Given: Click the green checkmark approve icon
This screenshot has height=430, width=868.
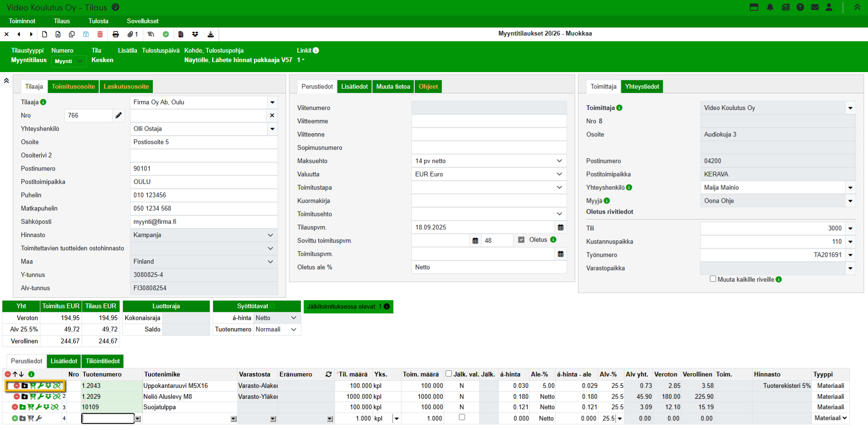Looking at the screenshot, I should (x=166, y=34).
